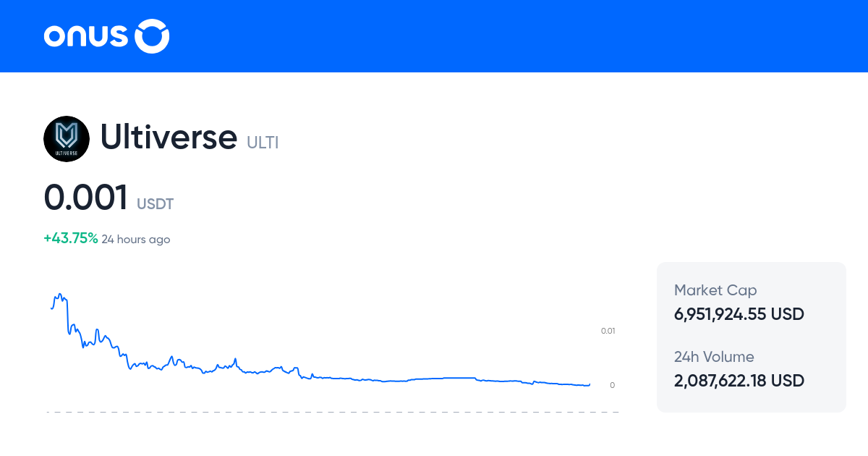
Task: Click the ONUS wordmark in the header
Action: pos(87,35)
